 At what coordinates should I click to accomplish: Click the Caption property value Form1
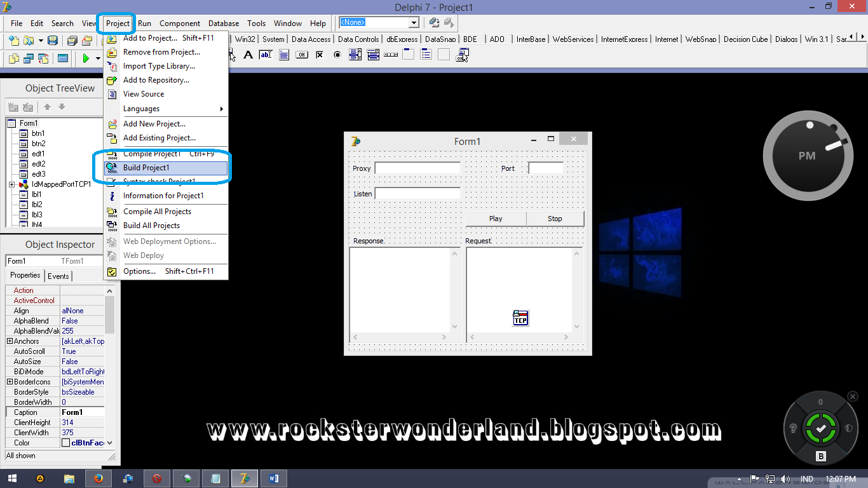(x=83, y=412)
